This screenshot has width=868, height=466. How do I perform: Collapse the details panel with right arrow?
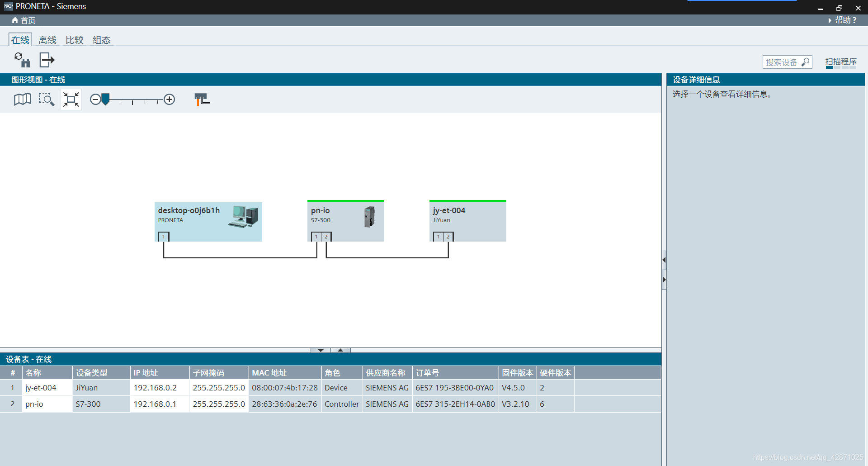664,280
